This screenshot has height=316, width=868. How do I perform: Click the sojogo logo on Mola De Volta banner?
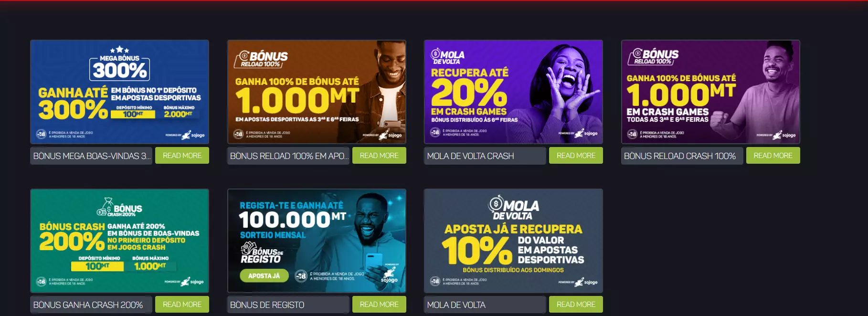coord(585,282)
